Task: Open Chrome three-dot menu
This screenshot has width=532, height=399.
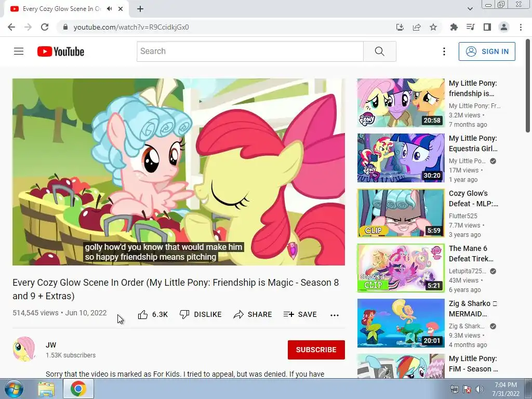Action: pos(521,27)
